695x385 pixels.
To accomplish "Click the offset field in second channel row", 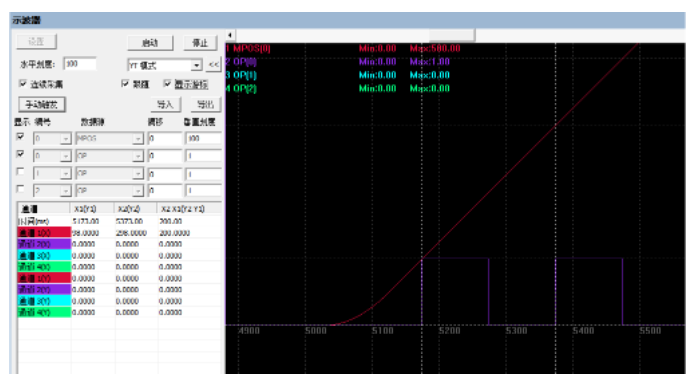I will pyautogui.click(x=165, y=156).
